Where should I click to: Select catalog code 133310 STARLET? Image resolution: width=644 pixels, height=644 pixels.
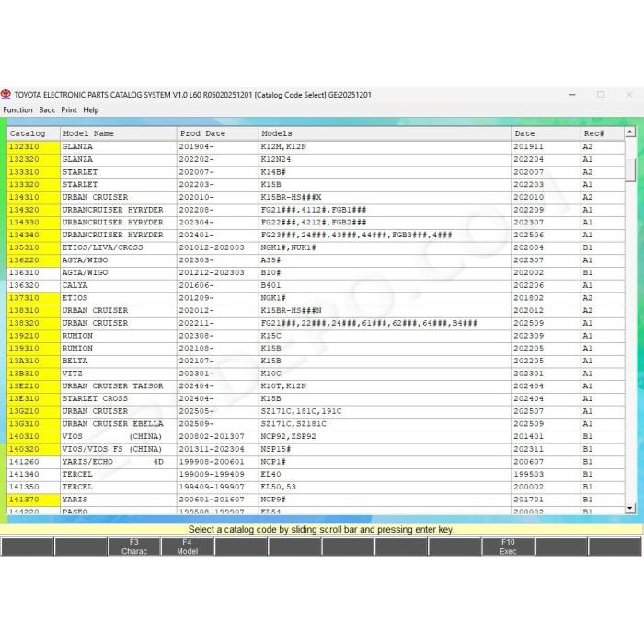pyautogui.click(x=33, y=172)
